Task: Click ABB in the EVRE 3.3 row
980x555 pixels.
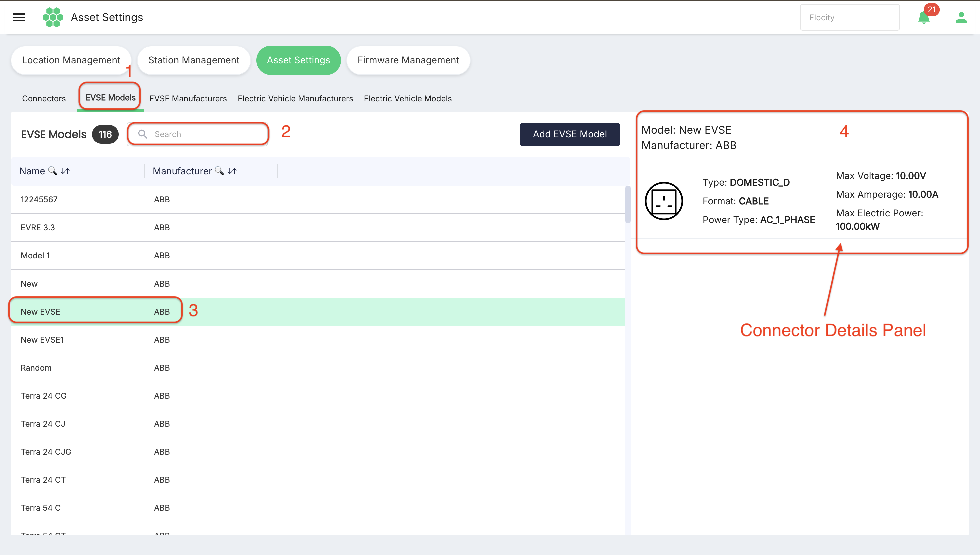Action: click(x=162, y=227)
